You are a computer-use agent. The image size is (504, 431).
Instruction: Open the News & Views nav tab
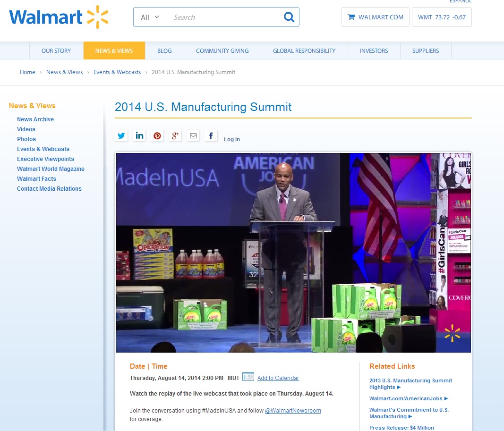[x=114, y=51]
